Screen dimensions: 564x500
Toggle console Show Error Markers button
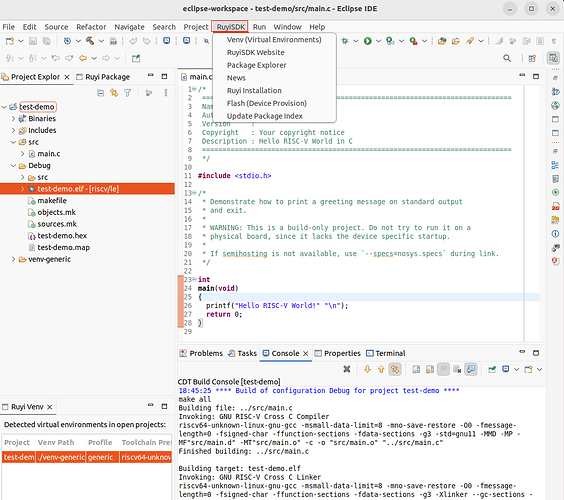point(395,369)
